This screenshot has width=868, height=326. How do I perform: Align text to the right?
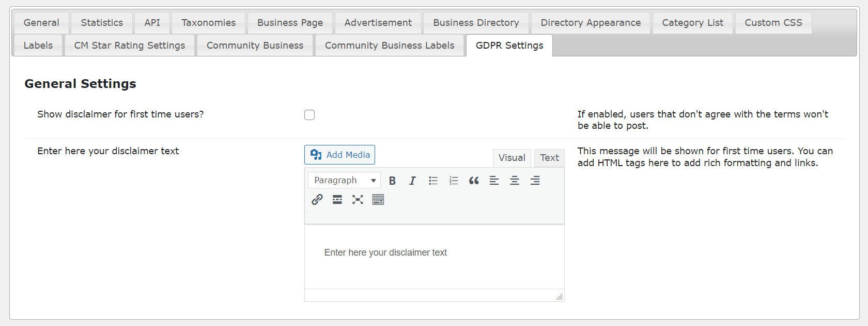coord(535,181)
